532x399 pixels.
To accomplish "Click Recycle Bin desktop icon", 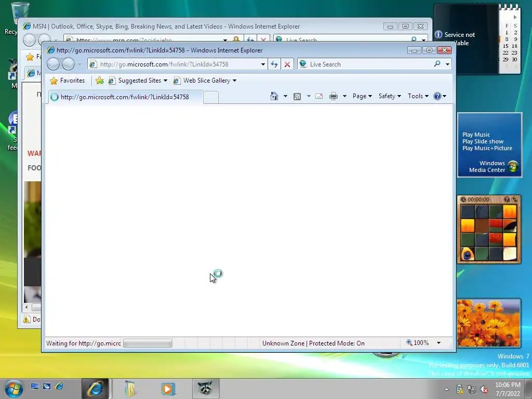I will pyautogui.click(x=19, y=14).
